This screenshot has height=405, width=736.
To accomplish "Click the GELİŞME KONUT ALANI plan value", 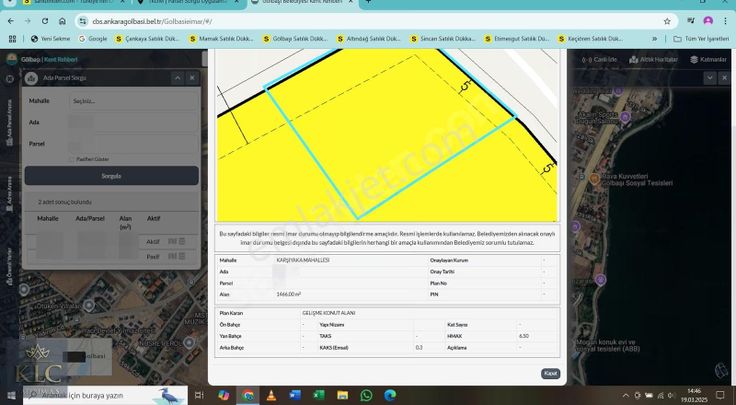I will click(329, 313).
